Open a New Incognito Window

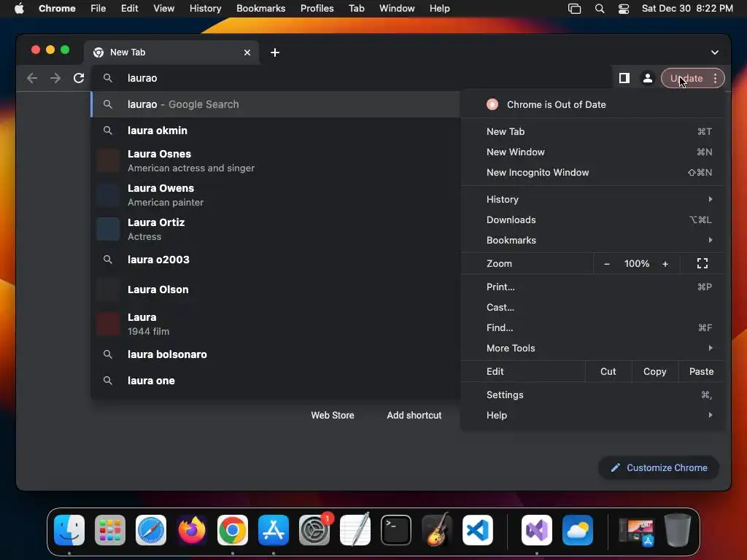[592, 172]
